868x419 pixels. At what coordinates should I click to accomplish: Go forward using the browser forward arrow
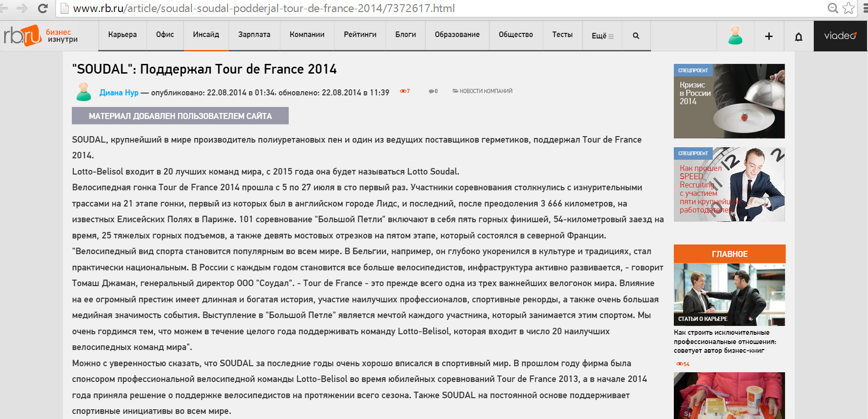pos(22,8)
